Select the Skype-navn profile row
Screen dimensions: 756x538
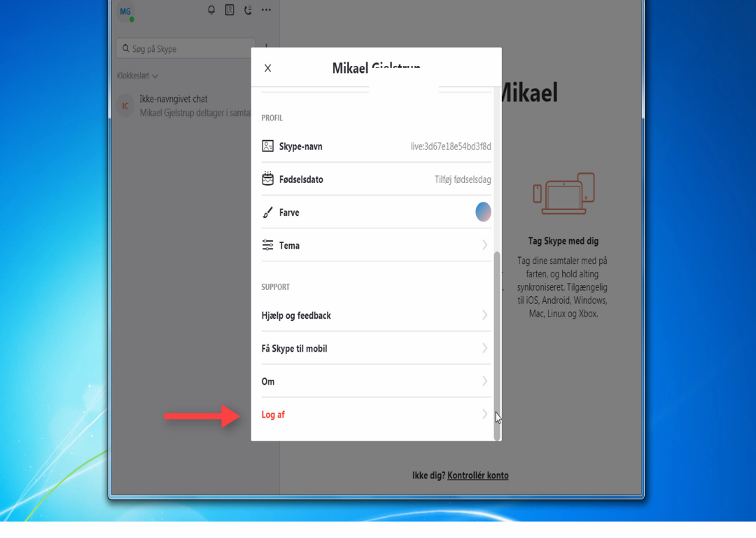click(376, 146)
